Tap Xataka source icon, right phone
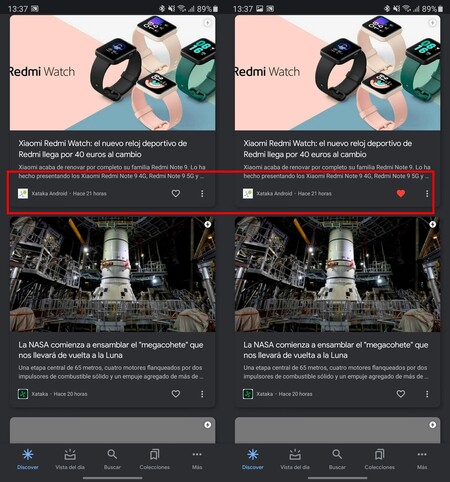450x482 pixels. 248,394
